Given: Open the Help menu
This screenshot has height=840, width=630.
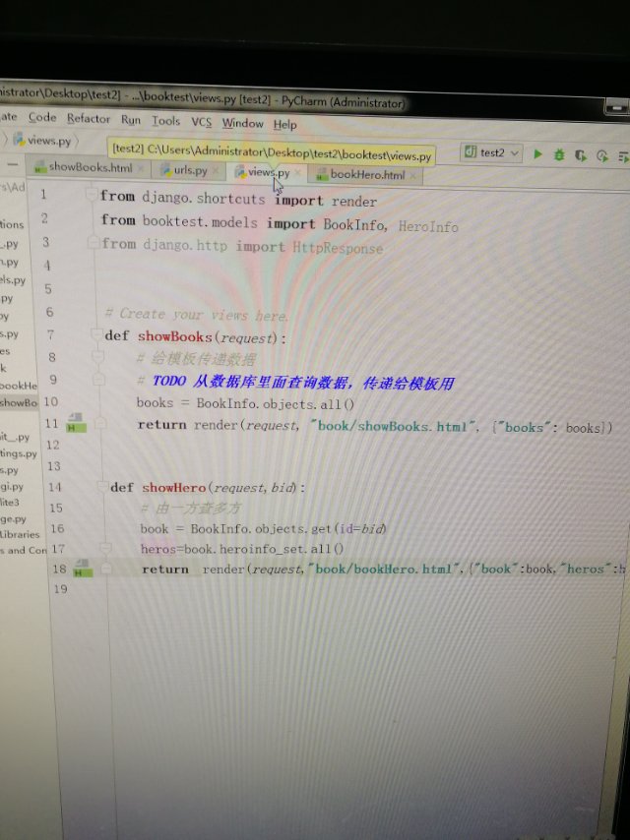Looking at the screenshot, I should click(x=284, y=124).
